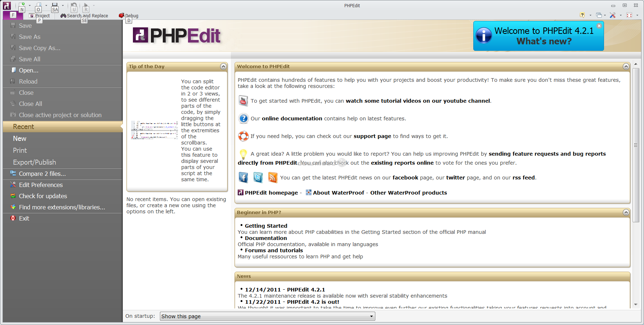
Task: Click the What's new? banner text
Action: [544, 41]
